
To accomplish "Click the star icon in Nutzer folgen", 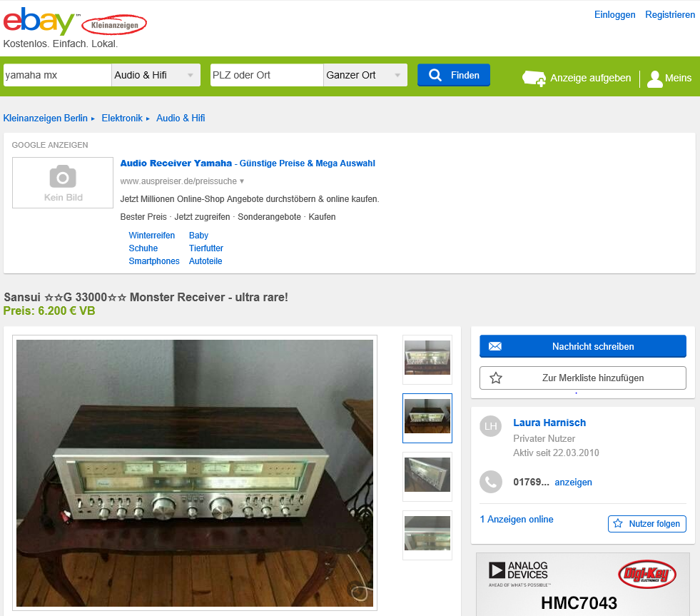I will (618, 523).
